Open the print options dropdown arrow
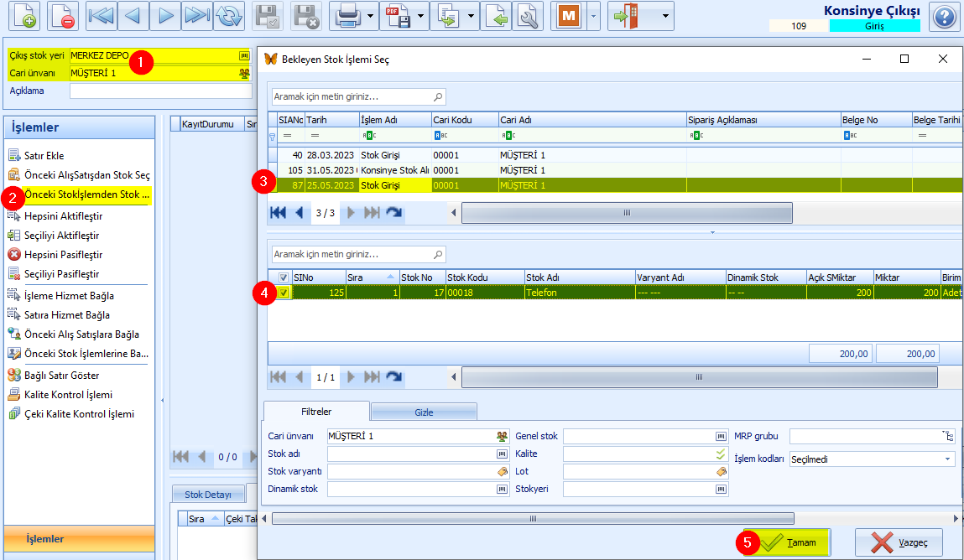The height and width of the screenshot is (560, 964). pos(370,16)
